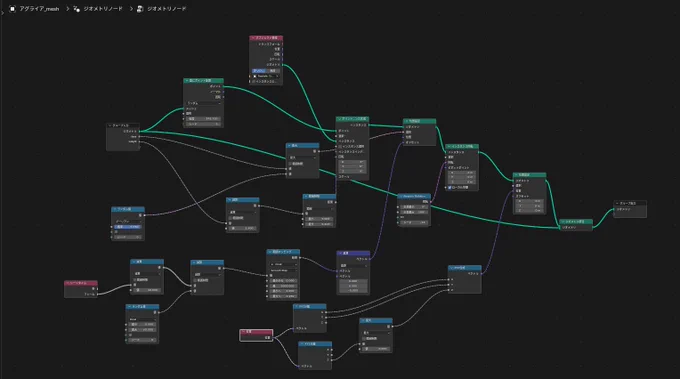Image resolution: width=680 pixels, height=379 pixels.
Task: Collapse the オブジェクト情報 (Object Info) node
Action: click(x=253, y=38)
